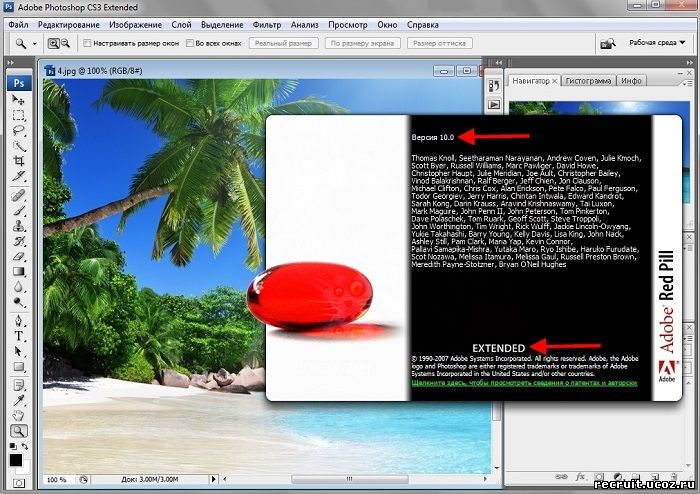The width and height of the screenshot is (700, 494).
Task: Swap foreground and background colors
Action: click(x=25, y=446)
